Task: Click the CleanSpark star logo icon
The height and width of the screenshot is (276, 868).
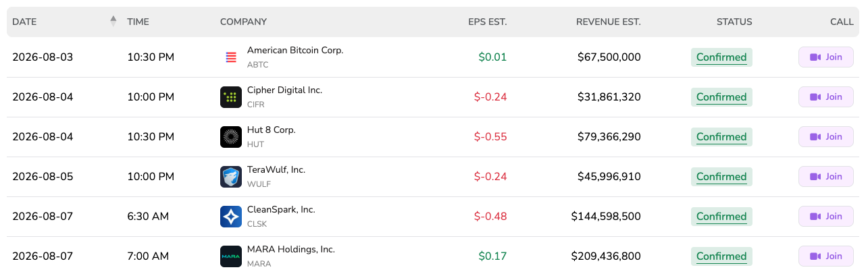Action: [x=231, y=217]
